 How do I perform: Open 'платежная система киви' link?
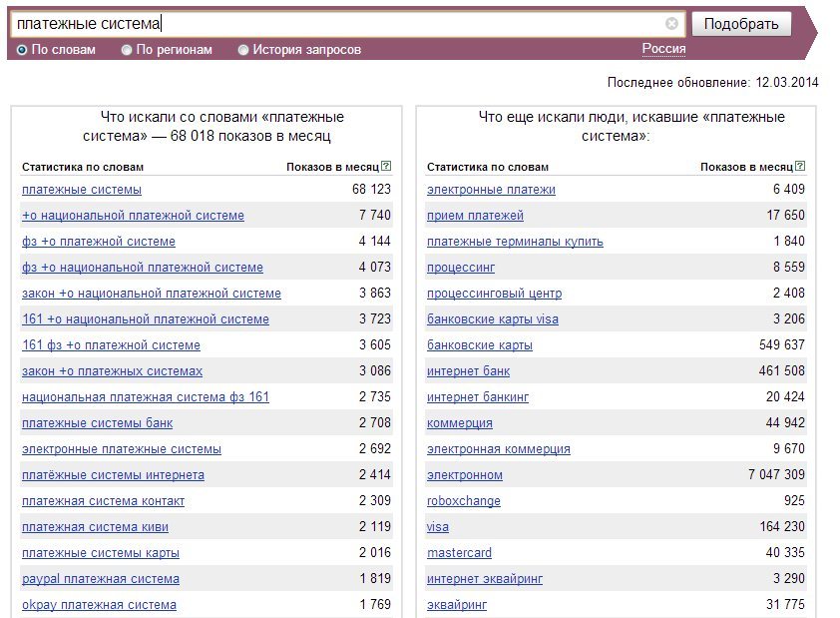point(95,527)
